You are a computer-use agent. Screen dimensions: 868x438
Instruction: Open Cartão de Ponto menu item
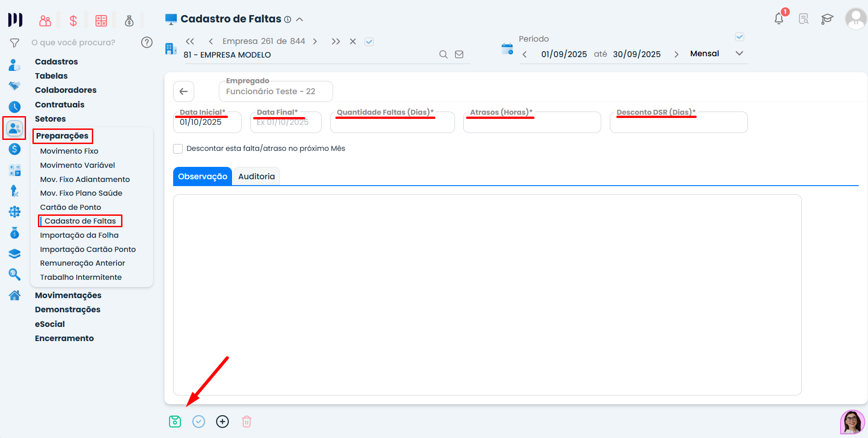pyautogui.click(x=71, y=207)
